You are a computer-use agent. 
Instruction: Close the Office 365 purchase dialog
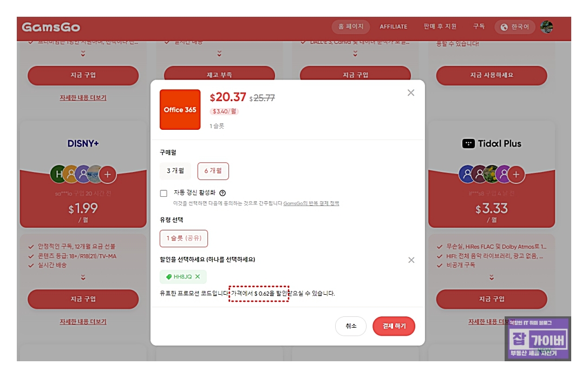[x=411, y=92]
